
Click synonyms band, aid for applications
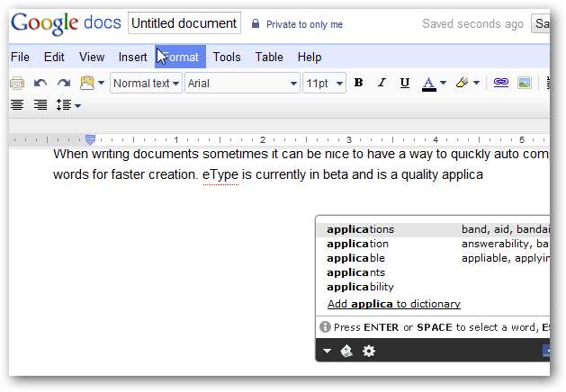point(506,229)
